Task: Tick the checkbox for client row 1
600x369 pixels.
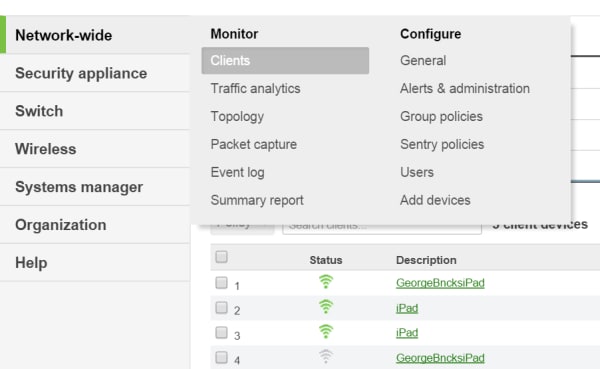Action: (x=221, y=283)
